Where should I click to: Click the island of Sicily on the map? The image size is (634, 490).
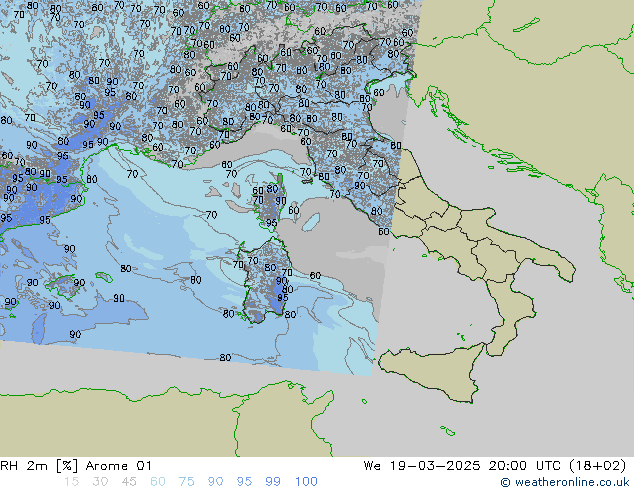coord(435,370)
